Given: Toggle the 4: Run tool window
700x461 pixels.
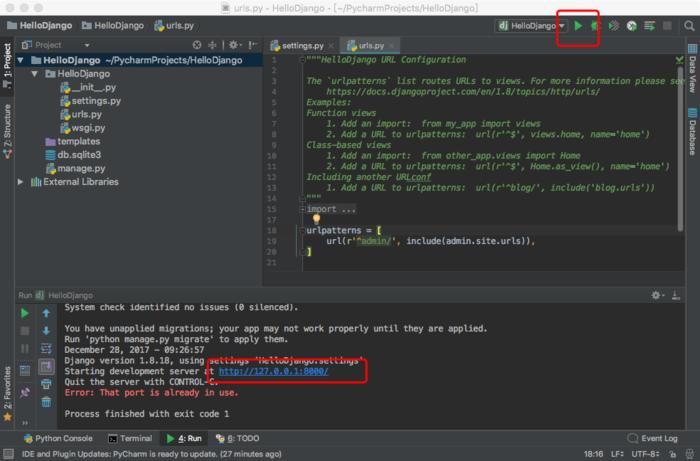Looking at the screenshot, I should [x=184, y=439].
